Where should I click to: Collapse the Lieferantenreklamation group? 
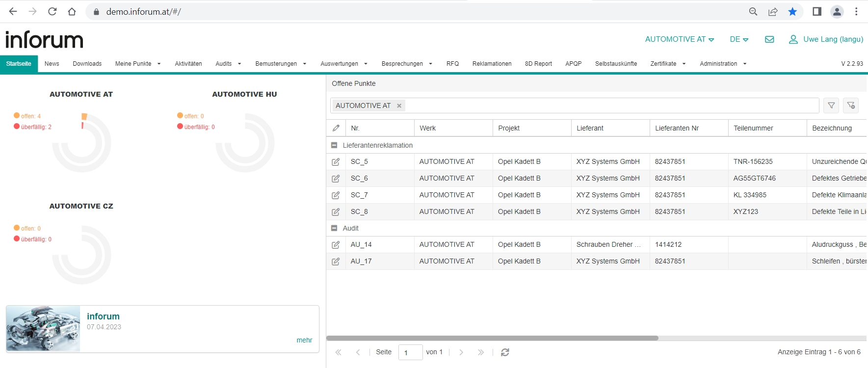pos(334,145)
